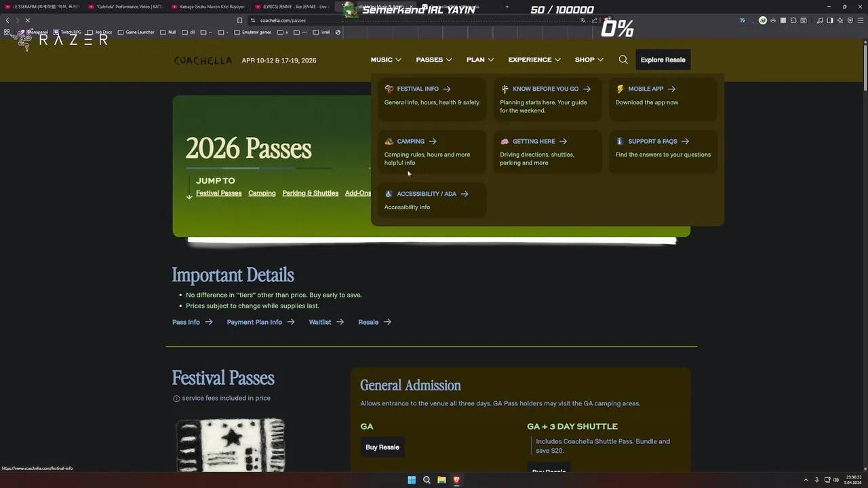
Task: Open Emulator games bookmark folder
Action: (253, 32)
